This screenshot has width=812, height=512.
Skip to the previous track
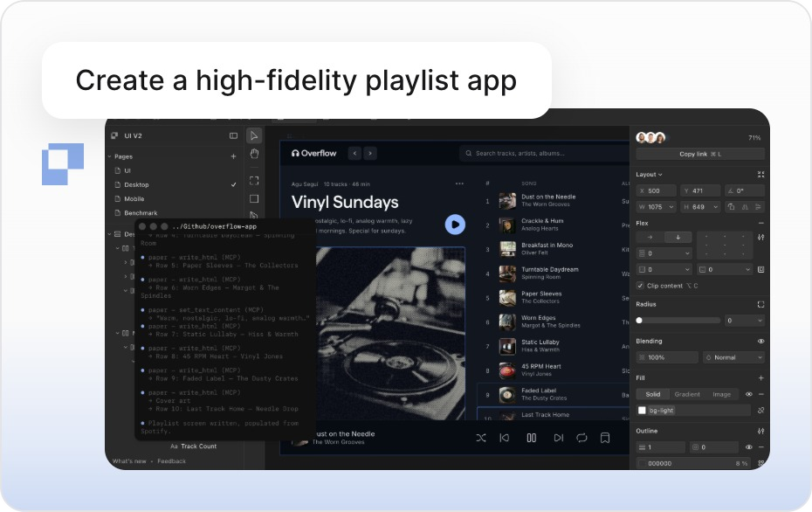pos(505,438)
